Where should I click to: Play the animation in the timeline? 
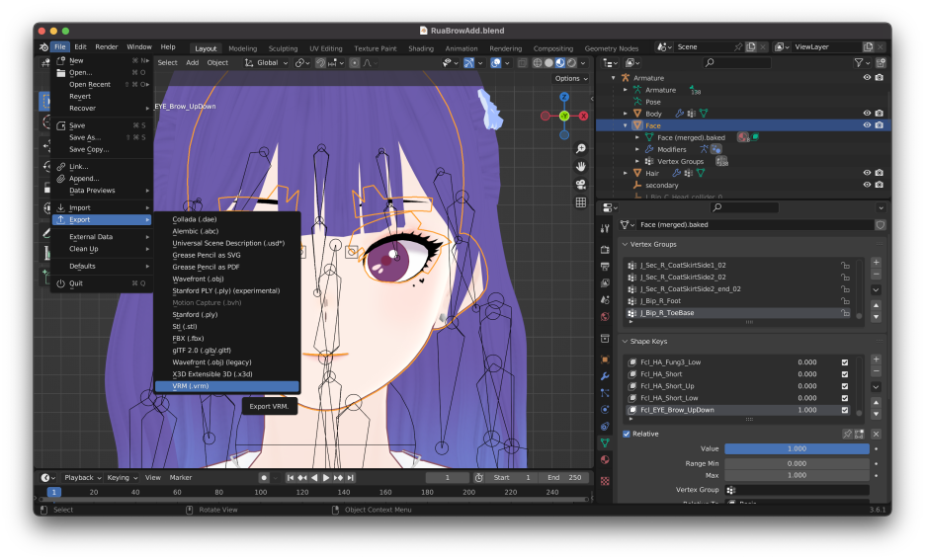pyautogui.click(x=326, y=477)
